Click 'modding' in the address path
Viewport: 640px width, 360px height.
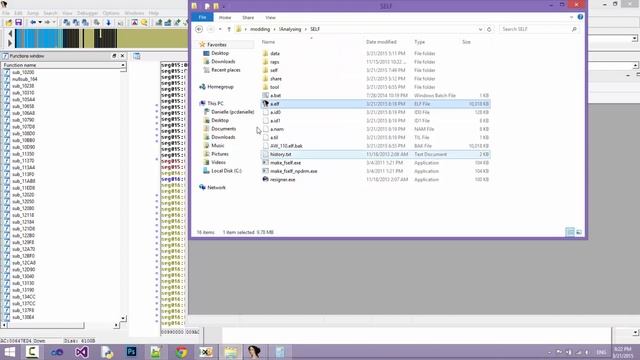click(x=260, y=29)
